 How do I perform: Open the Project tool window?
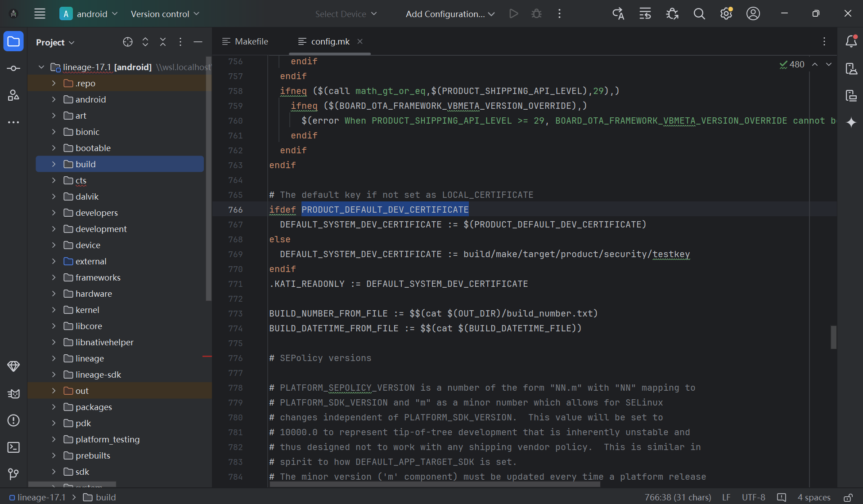click(13, 42)
